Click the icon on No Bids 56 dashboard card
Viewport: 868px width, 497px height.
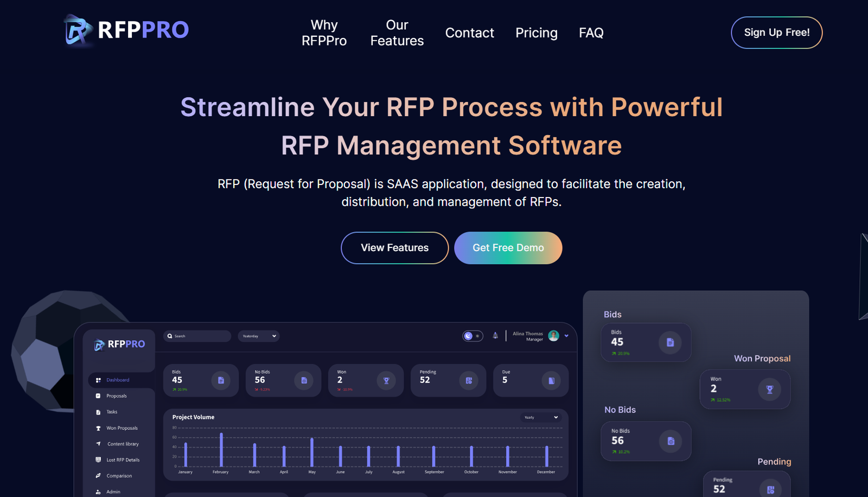[x=304, y=380]
